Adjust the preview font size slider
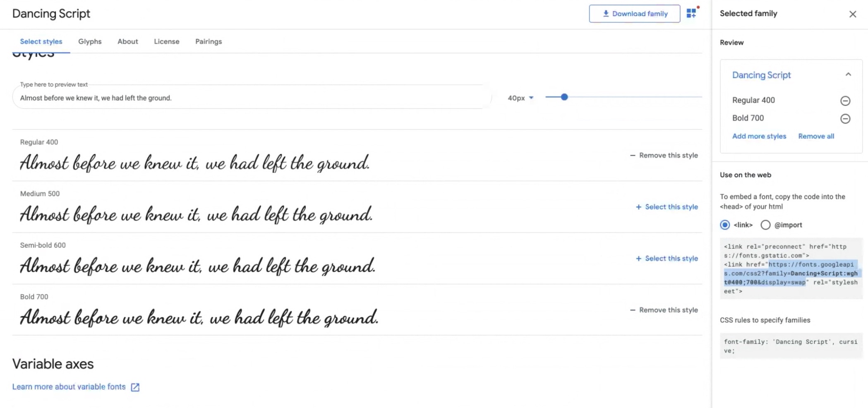Screen dimensions: 868x408 [564, 97]
